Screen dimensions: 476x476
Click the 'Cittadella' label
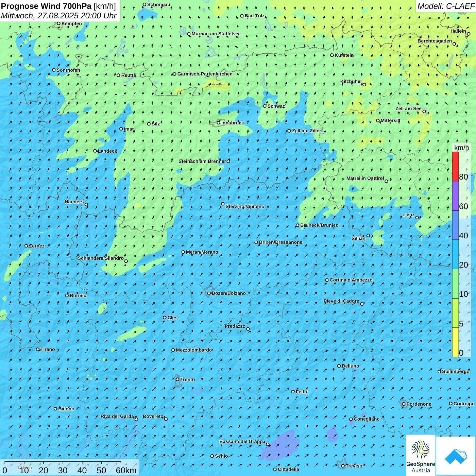coord(288,469)
